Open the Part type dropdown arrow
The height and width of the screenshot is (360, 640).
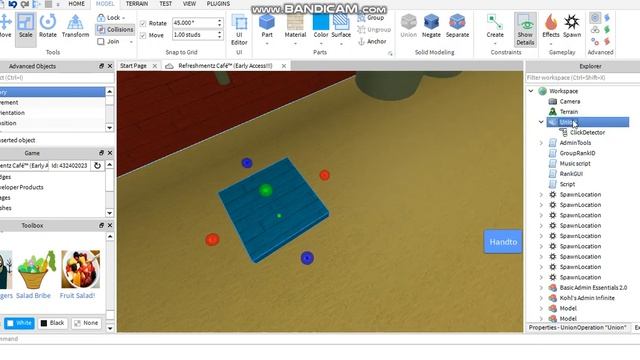pos(267,43)
